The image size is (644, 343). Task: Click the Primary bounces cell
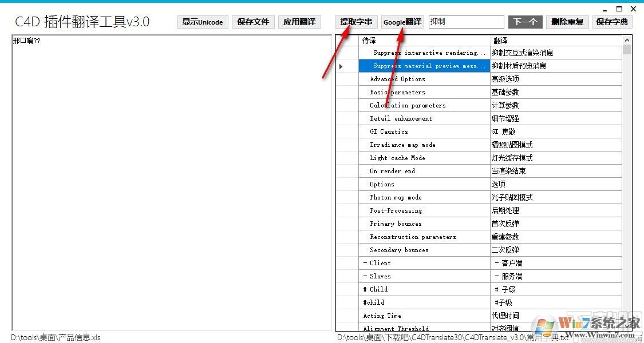(x=424, y=224)
